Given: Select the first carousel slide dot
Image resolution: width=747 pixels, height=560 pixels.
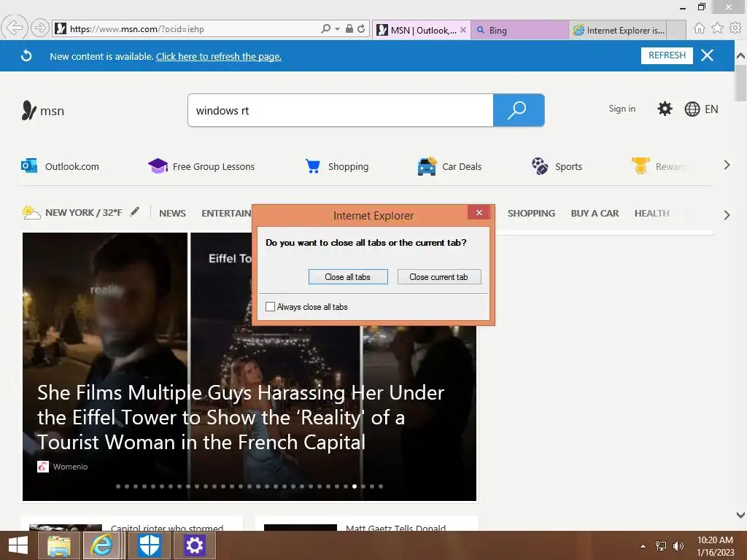Looking at the screenshot, I should click(x=118, y=486).
